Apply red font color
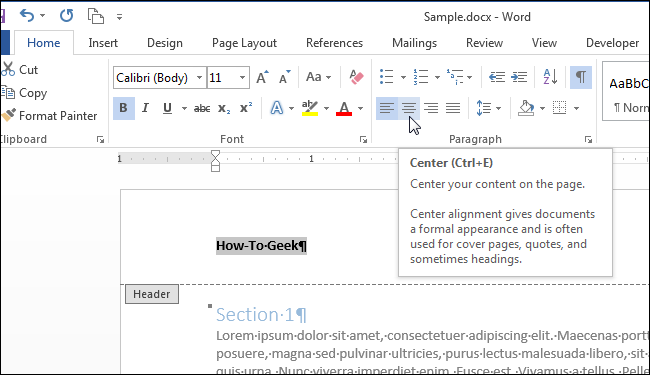Viewport: 650px width, 375px height. click(x=344, y=108)
